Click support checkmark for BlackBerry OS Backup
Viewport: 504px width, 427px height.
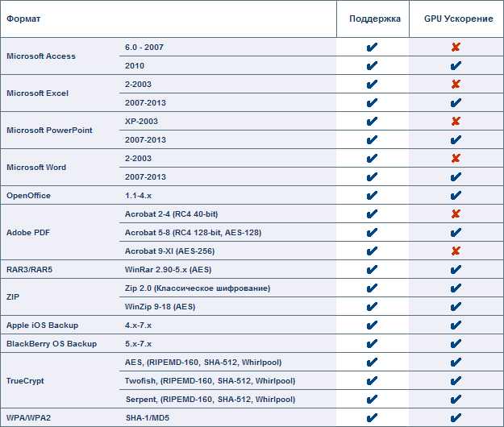tap(372, 344)
